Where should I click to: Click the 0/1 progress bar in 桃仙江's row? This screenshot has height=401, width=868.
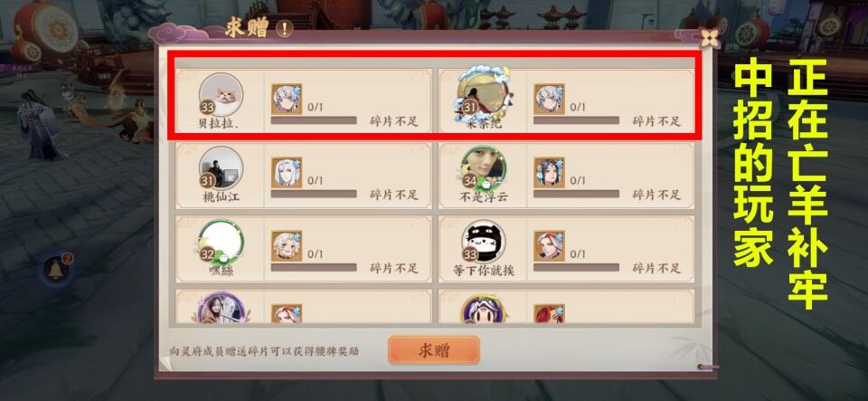314,194
